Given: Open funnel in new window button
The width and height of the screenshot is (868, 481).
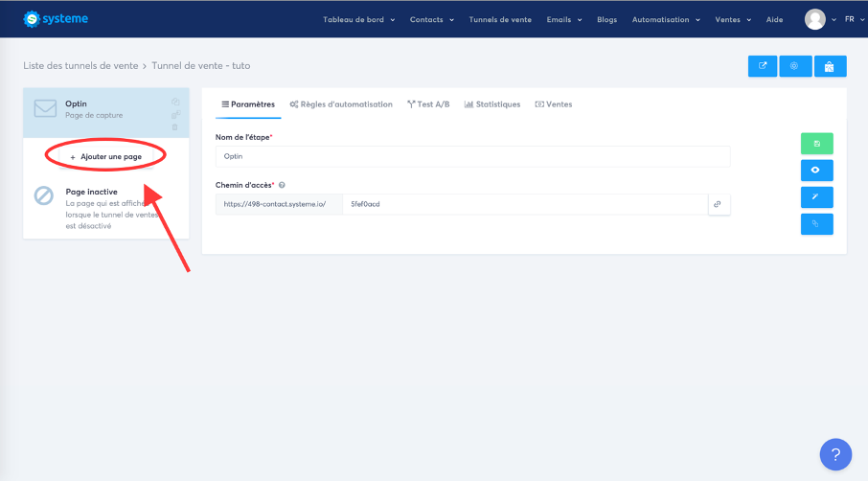Looking at the screenshot, I should click(763, 66).
